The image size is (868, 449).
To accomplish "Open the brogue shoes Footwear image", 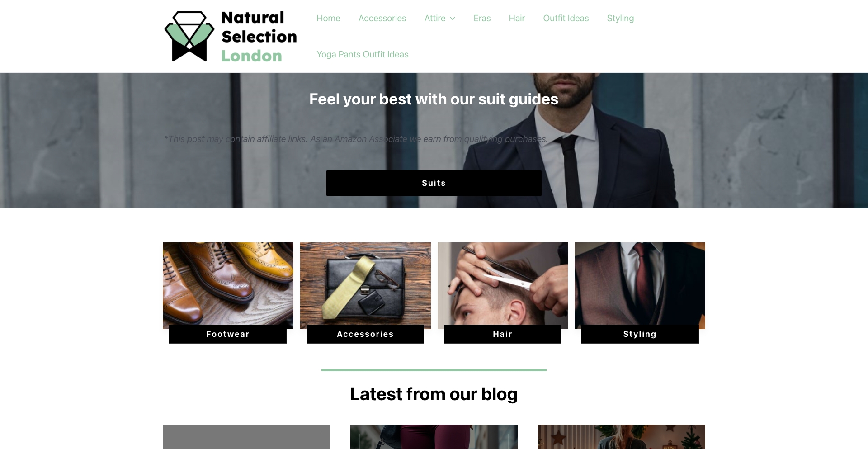I will pos(228,284).
